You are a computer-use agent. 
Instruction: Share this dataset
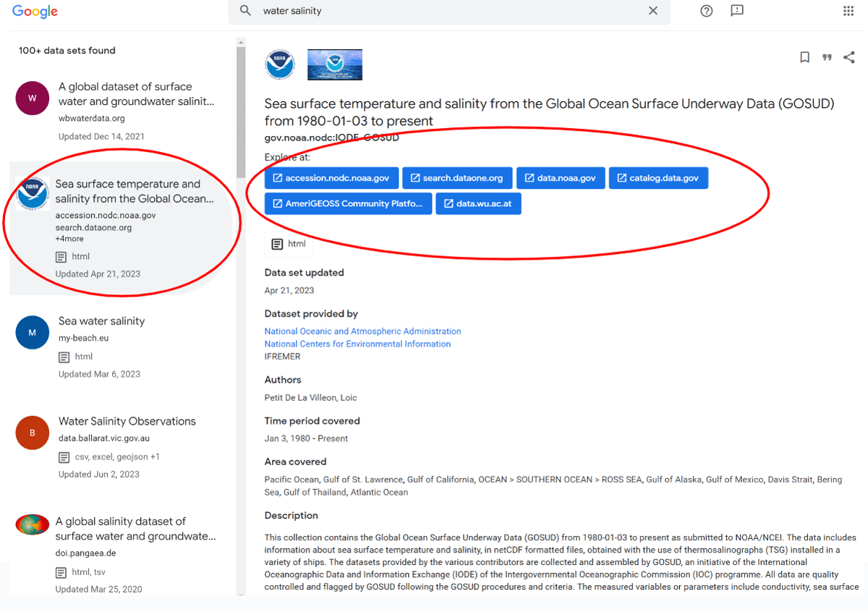(x=849, y=58)
